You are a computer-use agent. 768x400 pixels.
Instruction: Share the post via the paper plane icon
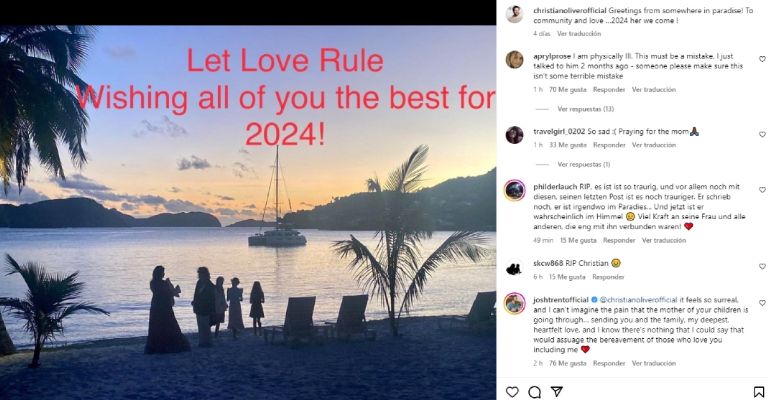pyautogui.click(x=556, y=391)
